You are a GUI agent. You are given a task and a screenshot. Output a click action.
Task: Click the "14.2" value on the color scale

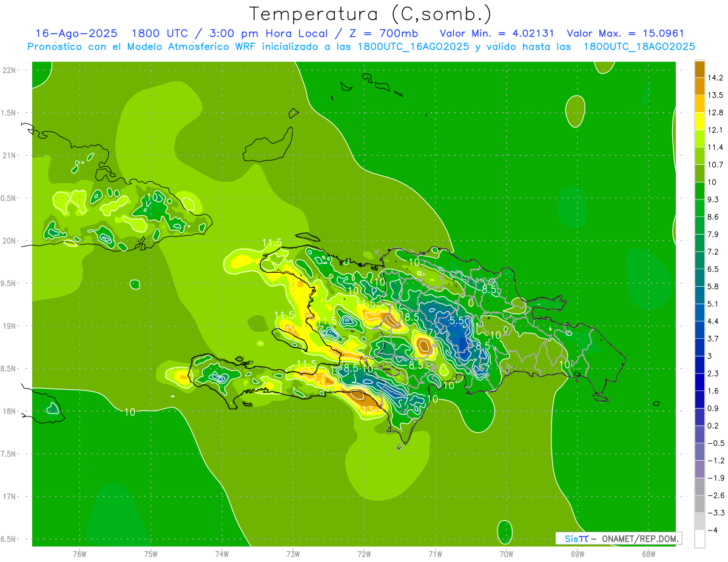click(715, 78)
